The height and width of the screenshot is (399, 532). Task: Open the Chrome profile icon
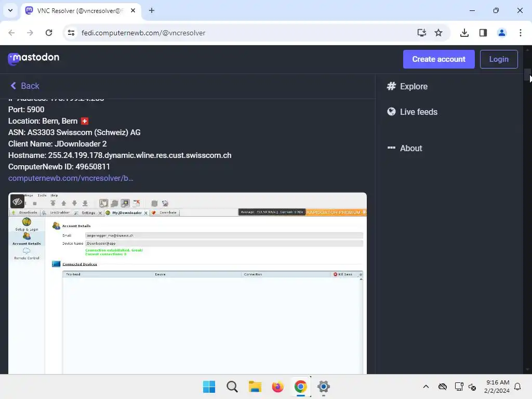pos(502,33)
